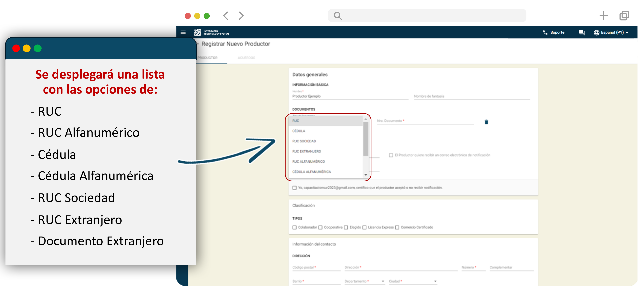Check the Colaborador type checkbox
Viewport: 644px width, 292px height.
pos(294,227)
